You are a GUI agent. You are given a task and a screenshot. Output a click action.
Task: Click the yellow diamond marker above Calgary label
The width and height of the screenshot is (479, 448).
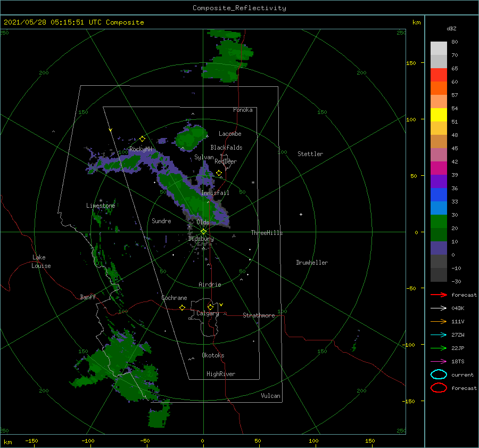coord(210,307)
